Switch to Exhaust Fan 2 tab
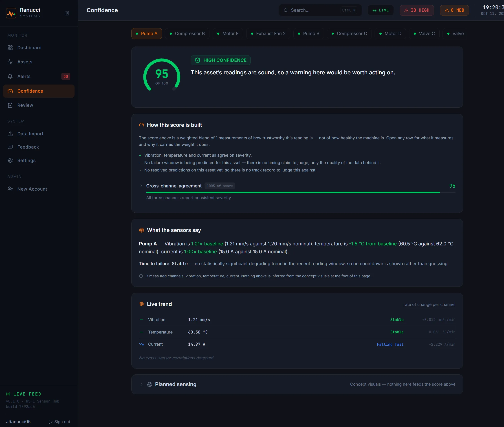 click(268, 33)
